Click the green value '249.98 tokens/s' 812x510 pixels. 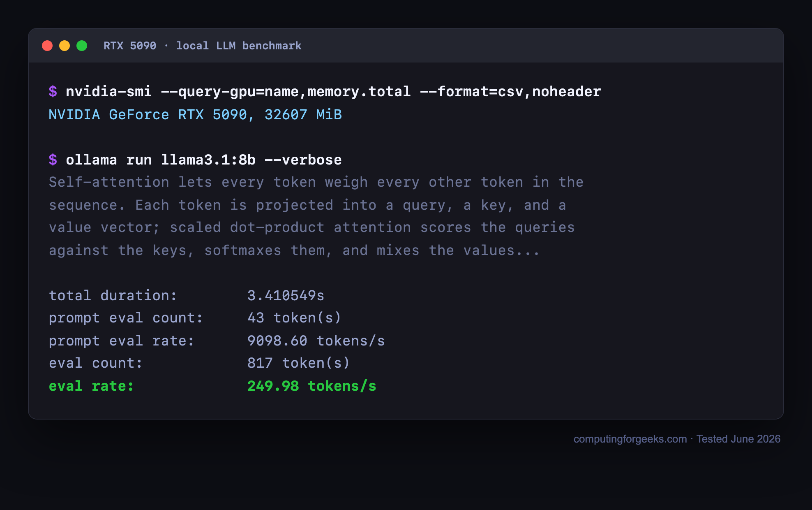tap(312, 386)
